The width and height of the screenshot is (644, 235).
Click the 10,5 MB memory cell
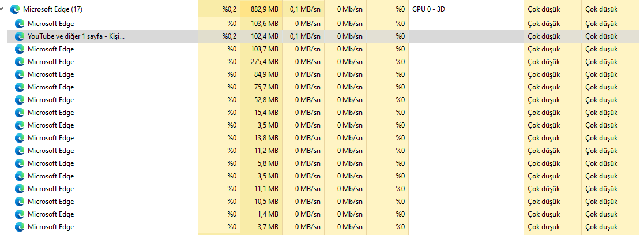coord(266,202)
